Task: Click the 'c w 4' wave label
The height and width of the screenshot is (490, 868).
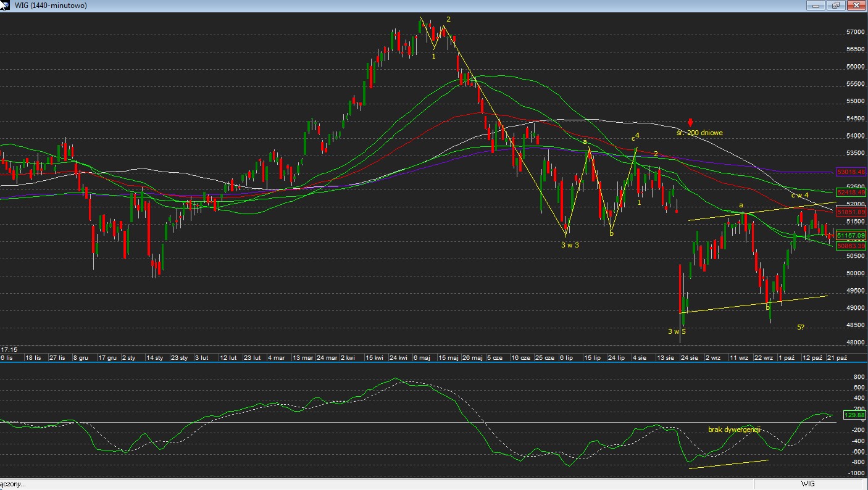Action: 800,195
